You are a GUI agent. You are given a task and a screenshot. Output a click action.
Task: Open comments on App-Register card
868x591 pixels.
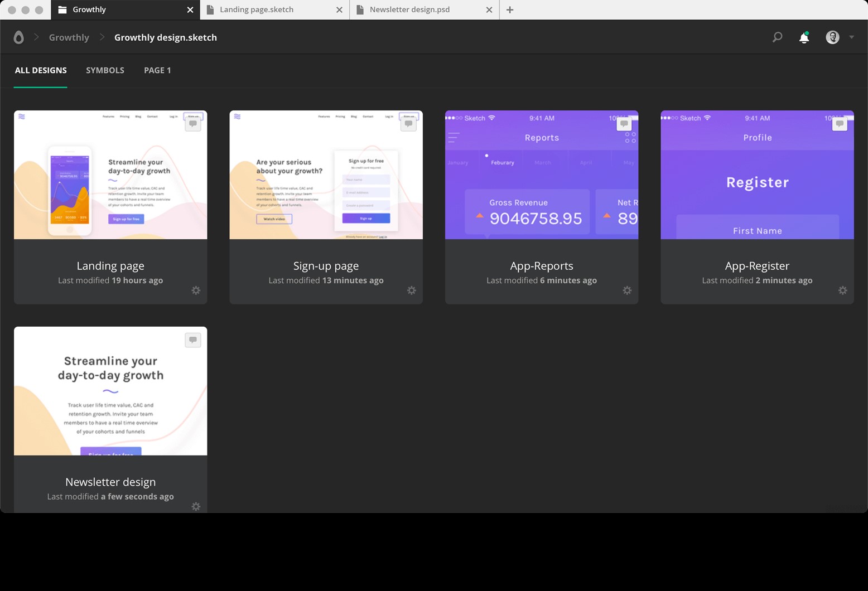pyautogui.click(x=840, y=124)
